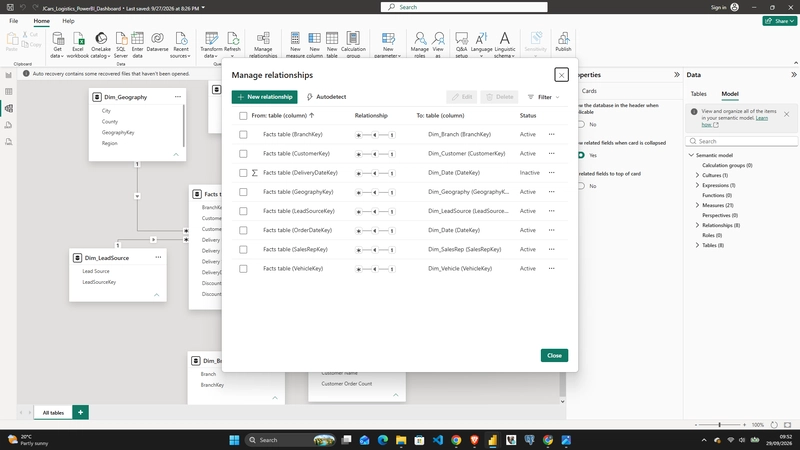
Task: Collapse the Dim_LeadSource table card
Action: pyautogui.click(x=157, y=295)
